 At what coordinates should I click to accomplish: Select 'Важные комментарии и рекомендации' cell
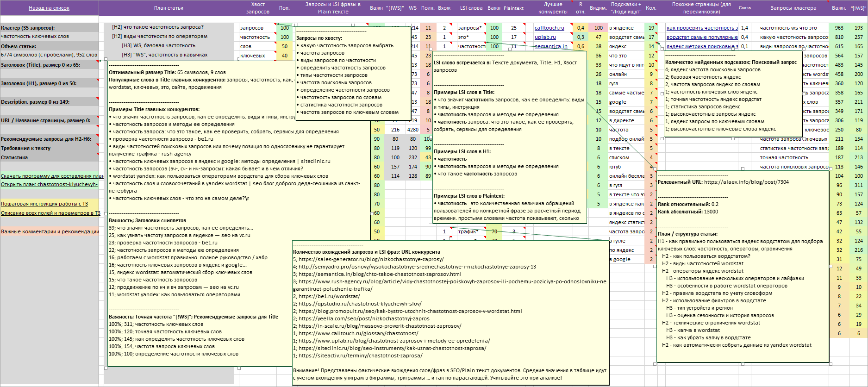[x=49, y=231]
